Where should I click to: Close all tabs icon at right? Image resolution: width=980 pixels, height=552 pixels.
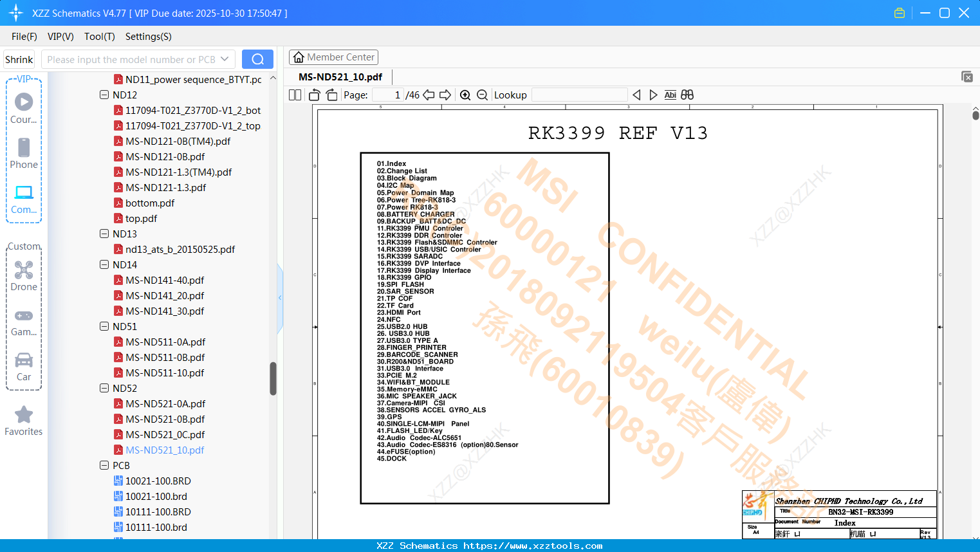(967, 77)
